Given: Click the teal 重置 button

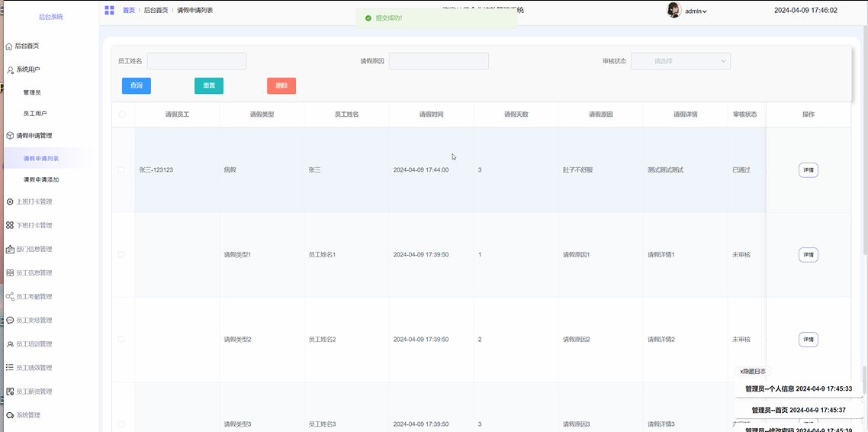Looking at the screenshot, I should [x=209, y=85].
